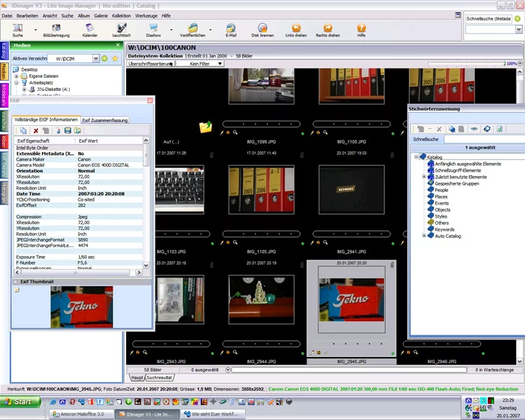The width and height of the screenshot is (525, 420).
Task: Click the rating dots bar above IMG_2944.JPG
Action: point(261,344)
